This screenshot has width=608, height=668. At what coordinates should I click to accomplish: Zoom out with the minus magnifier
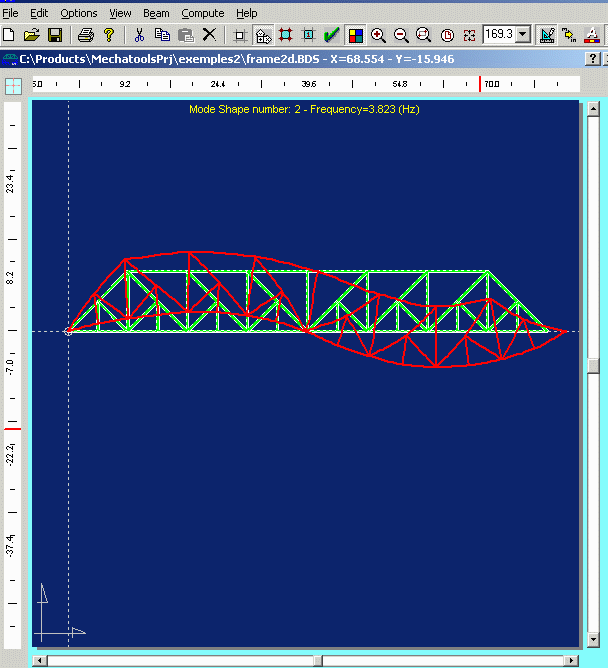(401, 35)
